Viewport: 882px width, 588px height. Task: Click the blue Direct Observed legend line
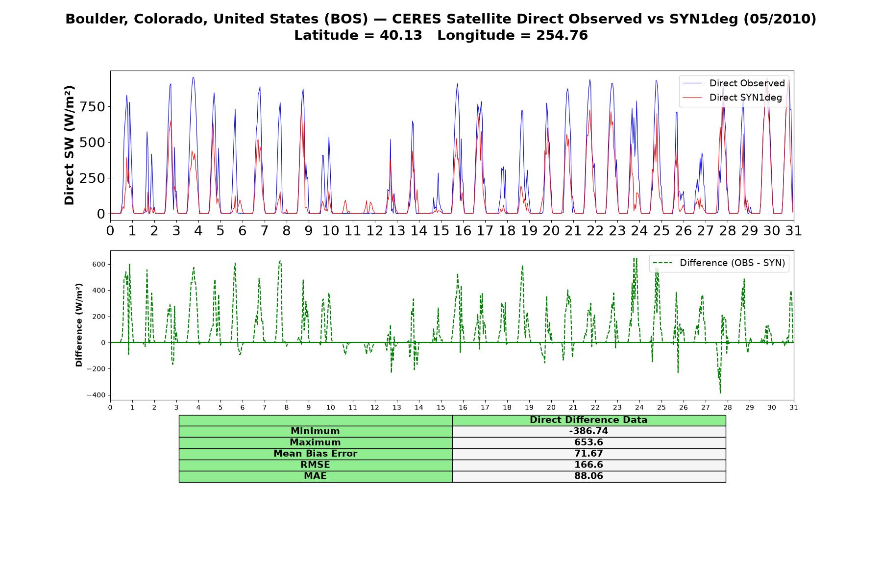[x=693, y=83]
